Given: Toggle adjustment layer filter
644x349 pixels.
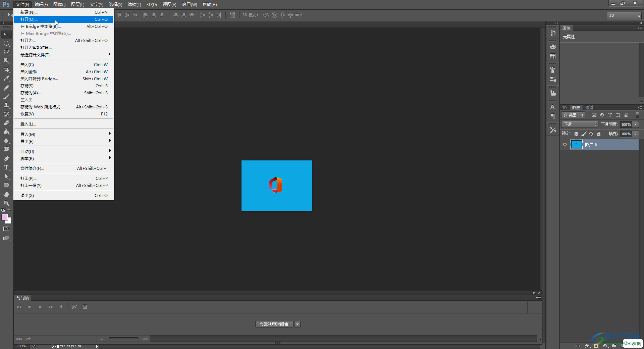Looking at the screenshot, I should (602, 115).
